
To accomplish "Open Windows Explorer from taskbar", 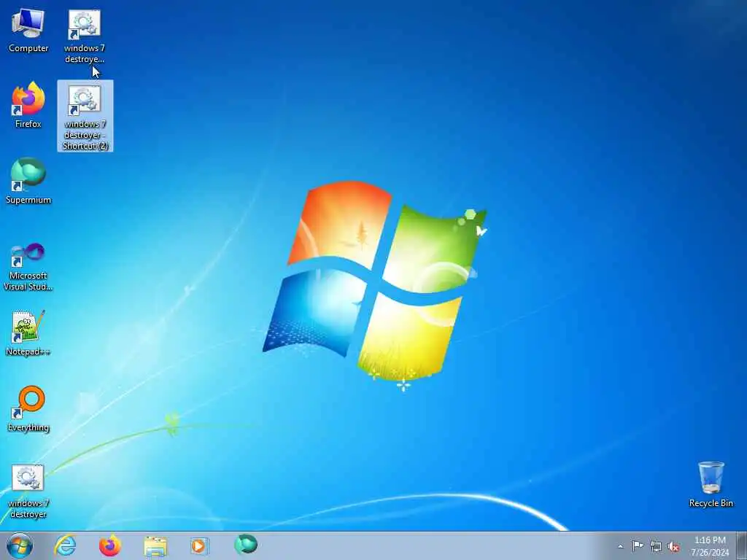I will click(x=155, y=545).
